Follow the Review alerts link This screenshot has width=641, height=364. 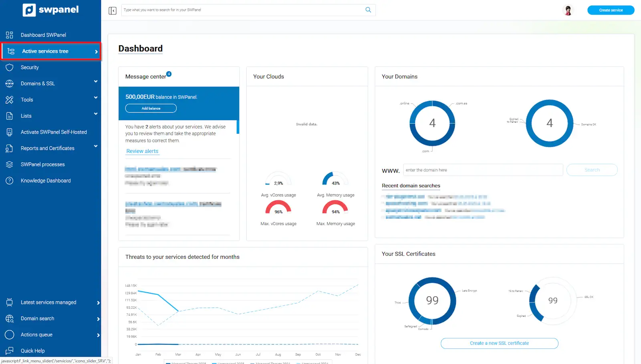[x=142, y=151]
